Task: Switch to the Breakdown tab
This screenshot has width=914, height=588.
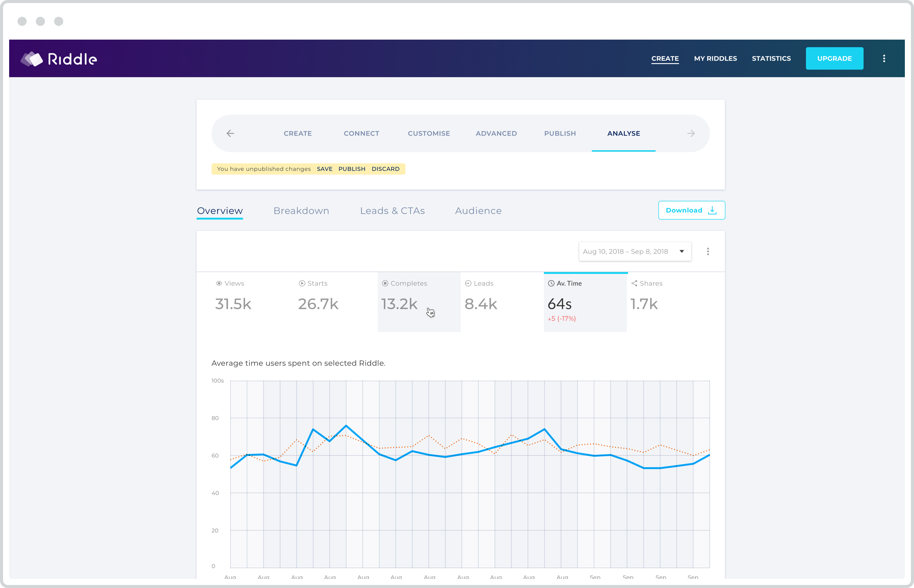Action: pyautogui.click(x=301, y=210)
